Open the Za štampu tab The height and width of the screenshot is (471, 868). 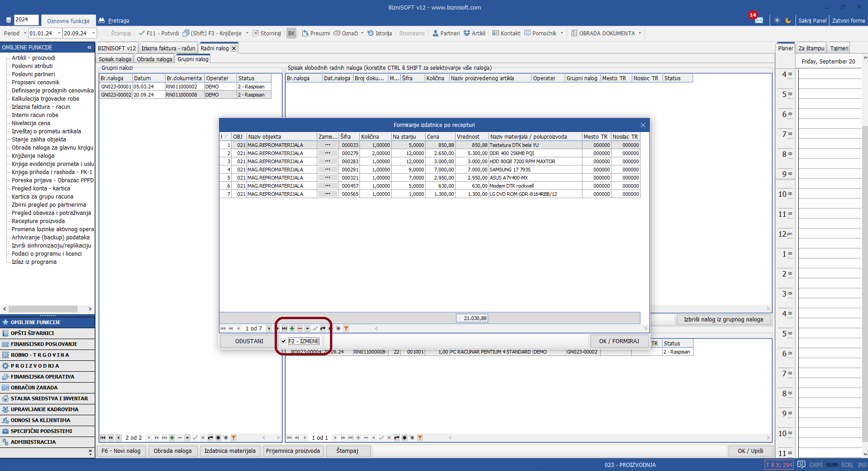pos(811,49)
